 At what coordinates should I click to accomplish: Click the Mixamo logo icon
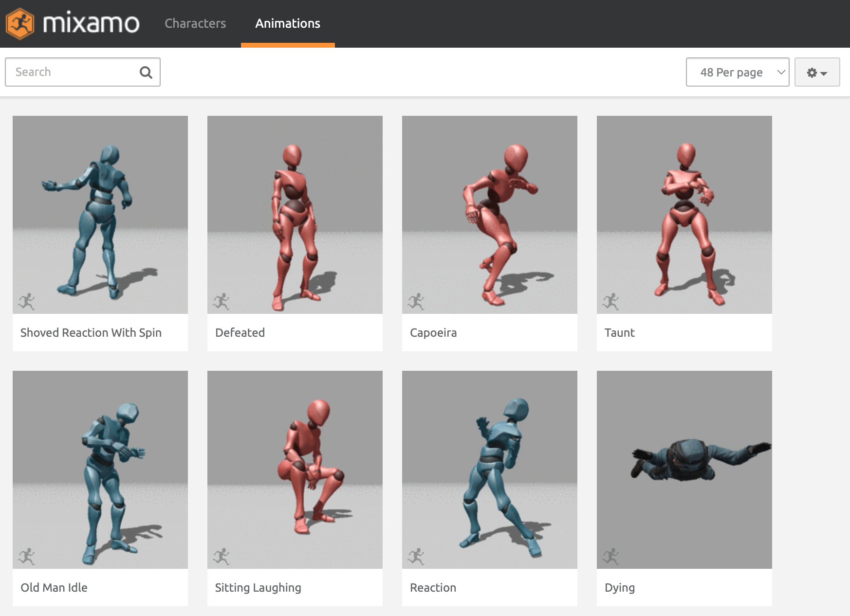20,23
